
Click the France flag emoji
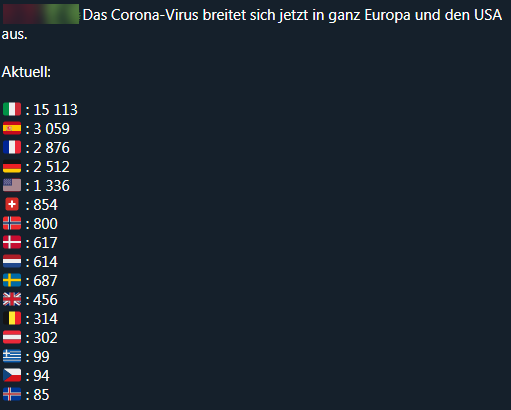[x=12, y=147]
